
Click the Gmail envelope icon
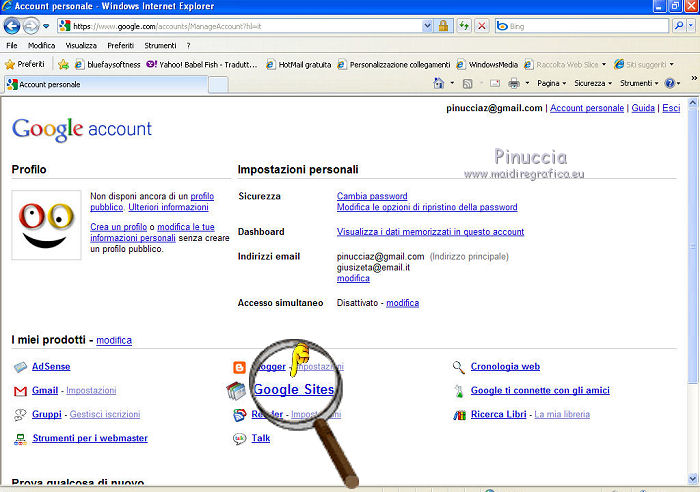(20, 391)
